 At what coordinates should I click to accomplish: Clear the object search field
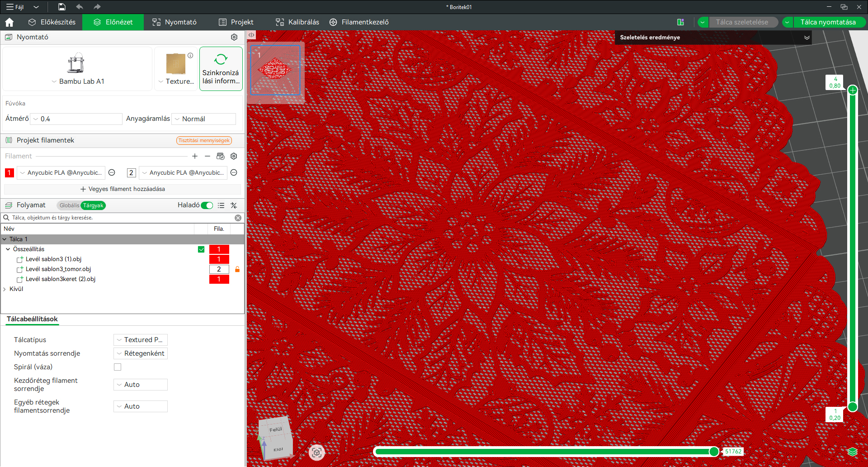238,218
